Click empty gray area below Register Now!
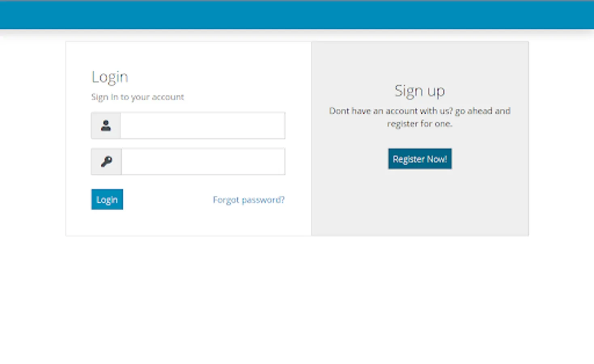This screenshot has width=594, height=364. click(x=420, y=202)
